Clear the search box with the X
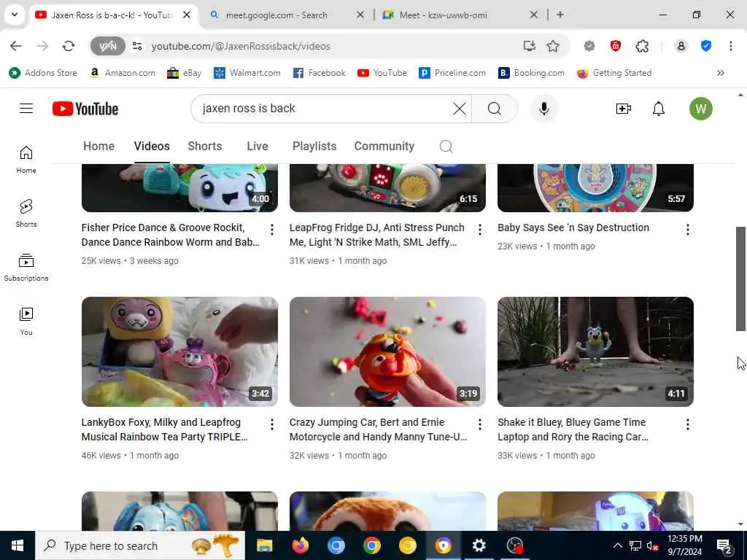 click(460, 109)
